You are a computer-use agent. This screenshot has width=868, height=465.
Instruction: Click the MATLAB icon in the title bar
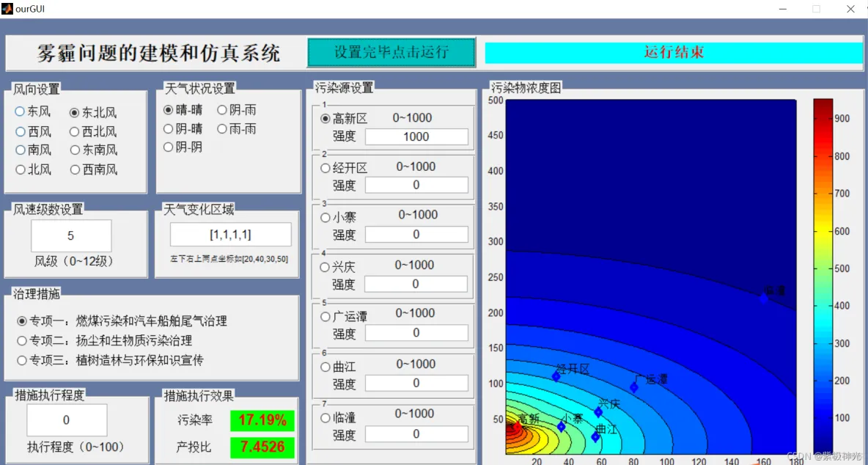[x=7, y=8]
